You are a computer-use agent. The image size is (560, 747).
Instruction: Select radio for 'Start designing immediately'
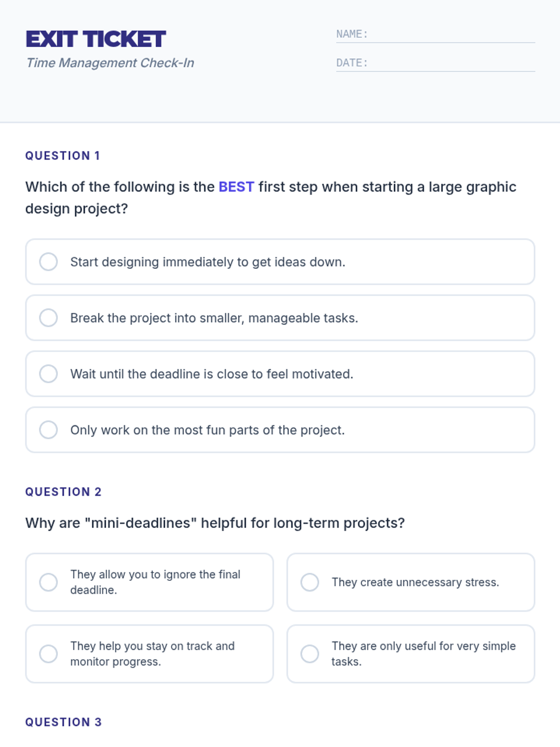click(x=49, y=262)
